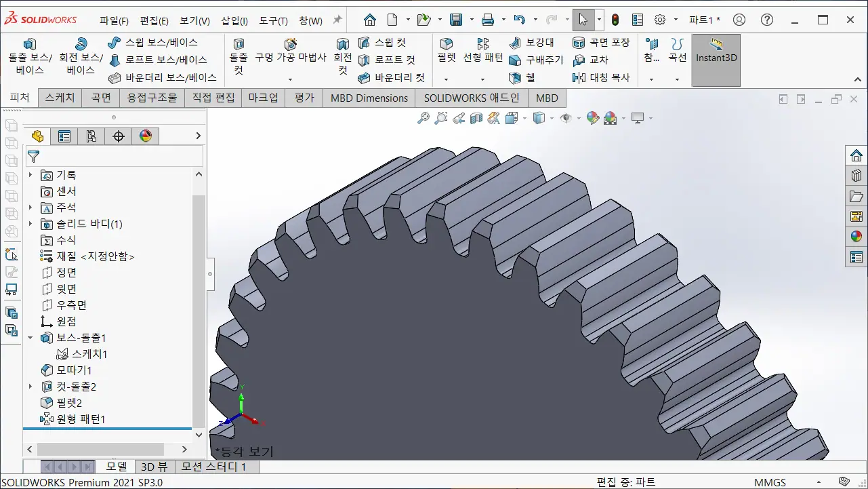
Task: Click the feature tree filter input field
Action: pyautogui.click(x=114, y=157)
